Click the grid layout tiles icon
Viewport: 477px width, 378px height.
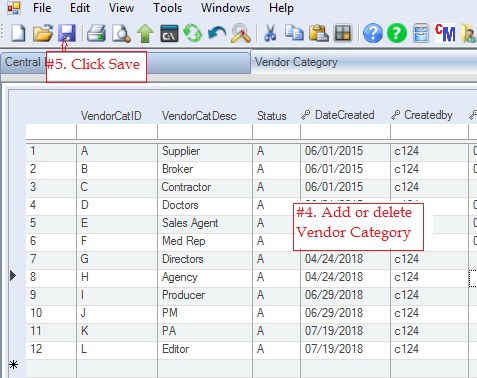[343, 33]
